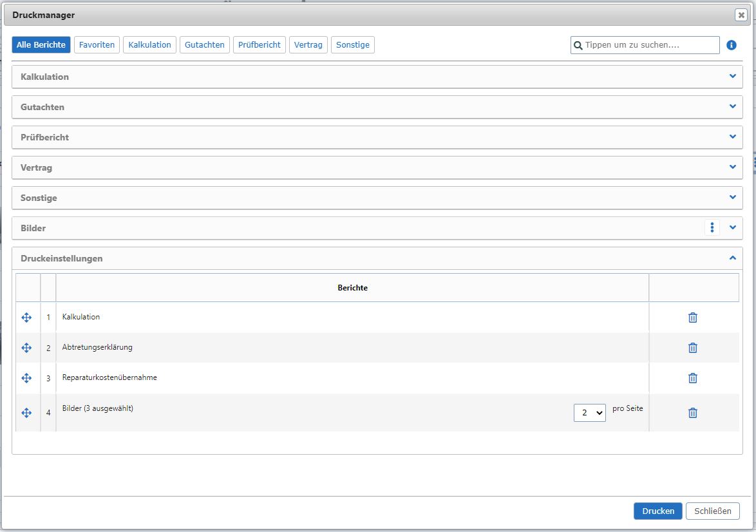This screenshot has width=756, height=532.
Task: Click row number 4 in the report table
Action: (48, 413)
